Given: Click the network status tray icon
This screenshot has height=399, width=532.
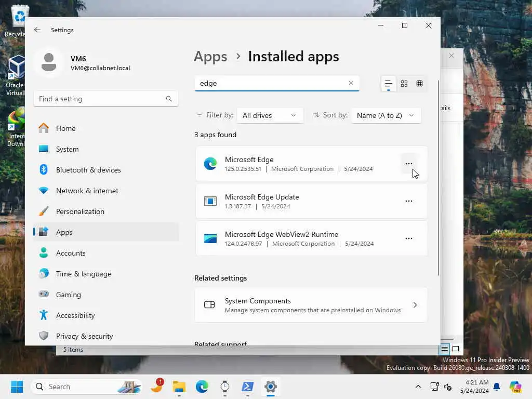Looking at the screenshot, I should click(434, 387).
